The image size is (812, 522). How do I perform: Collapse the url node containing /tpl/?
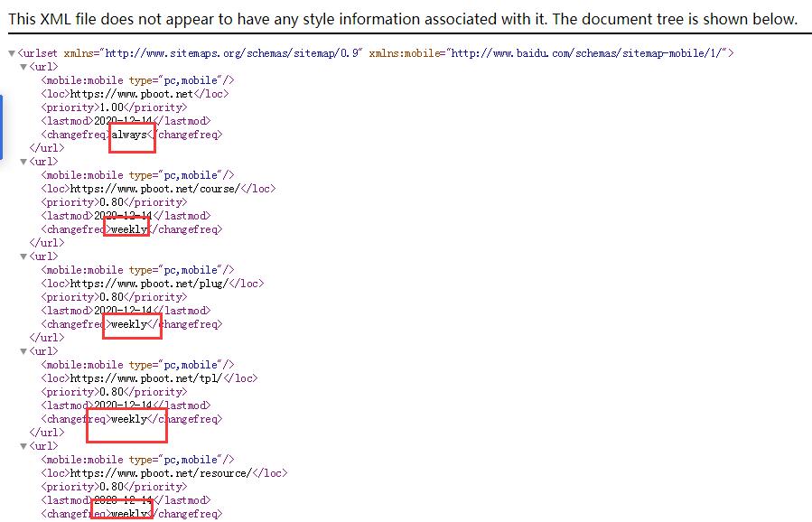coord(23,352)
